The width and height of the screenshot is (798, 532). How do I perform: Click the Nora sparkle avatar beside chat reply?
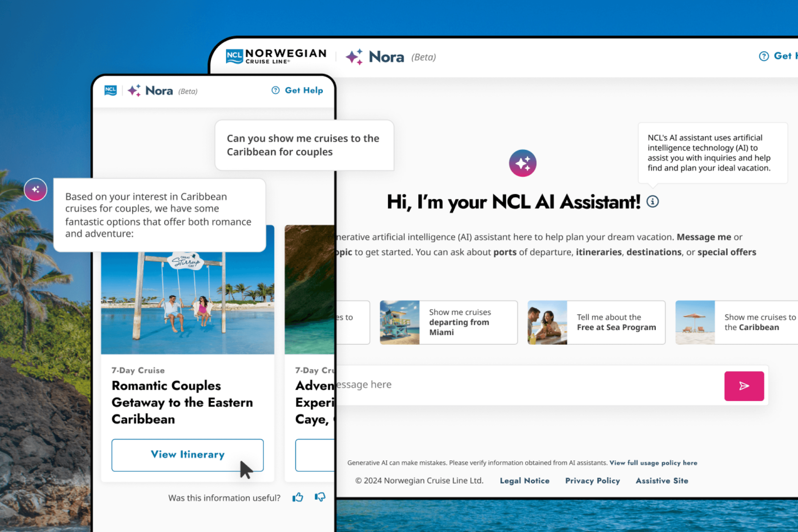coord(36,189)
